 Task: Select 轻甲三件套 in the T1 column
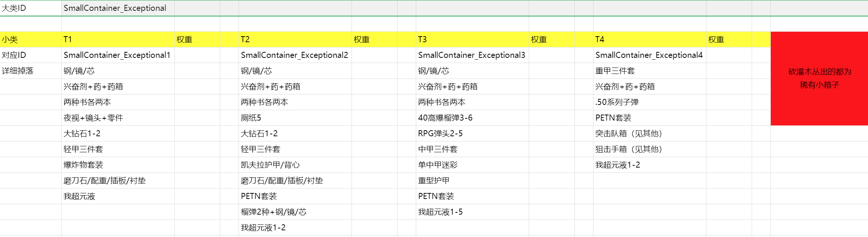point(118,149)
